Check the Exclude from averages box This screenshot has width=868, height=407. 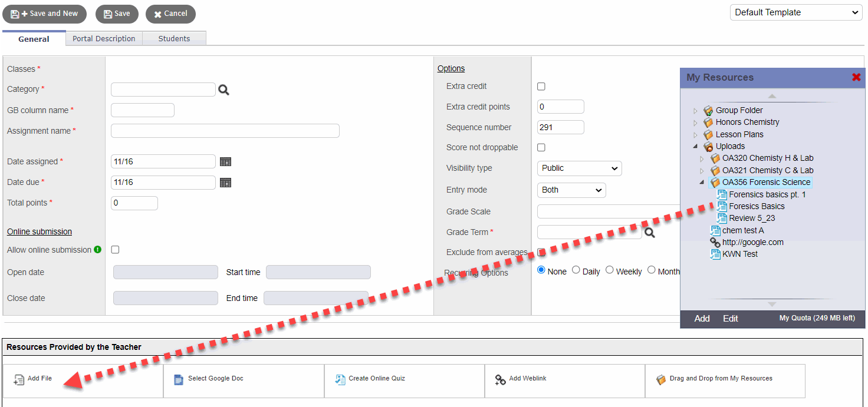541,252
